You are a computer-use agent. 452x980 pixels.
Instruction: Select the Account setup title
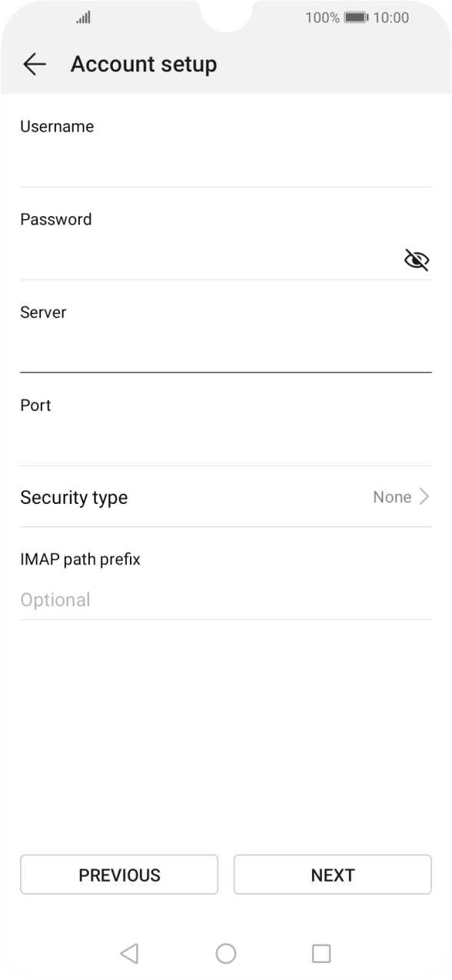(x=144, y=64)
